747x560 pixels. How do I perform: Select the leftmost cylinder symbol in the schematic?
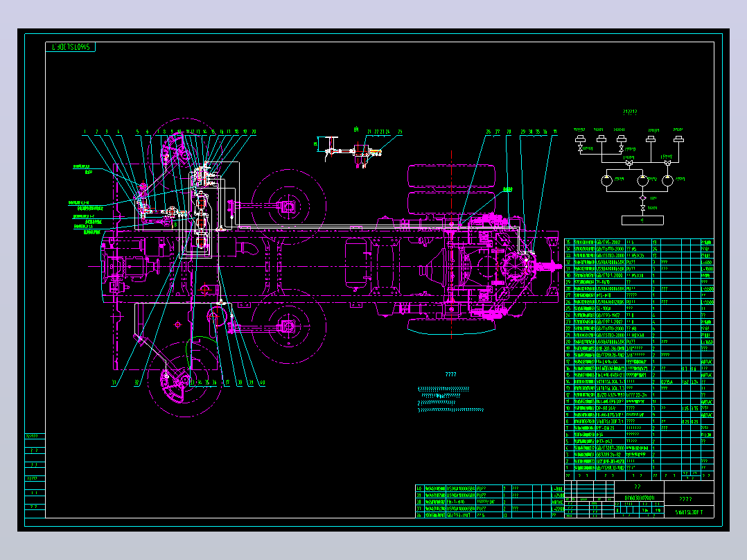(580, 139)
